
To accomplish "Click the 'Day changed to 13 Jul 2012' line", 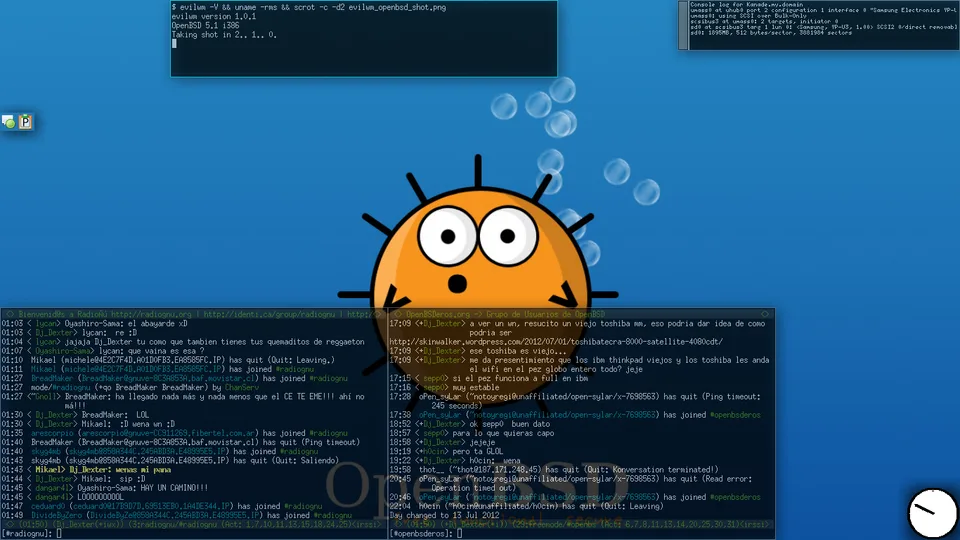I will [444, 516].
